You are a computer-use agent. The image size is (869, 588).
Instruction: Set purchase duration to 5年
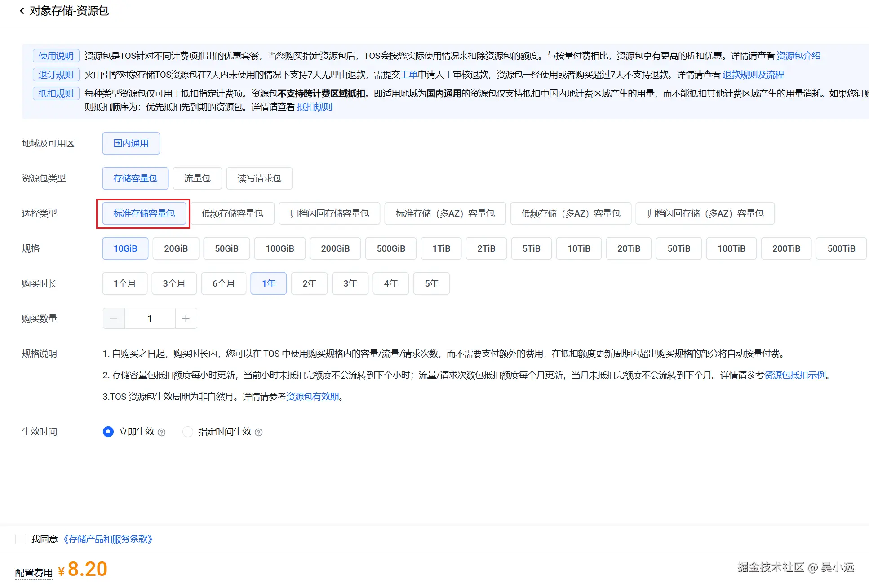point(431,283)
